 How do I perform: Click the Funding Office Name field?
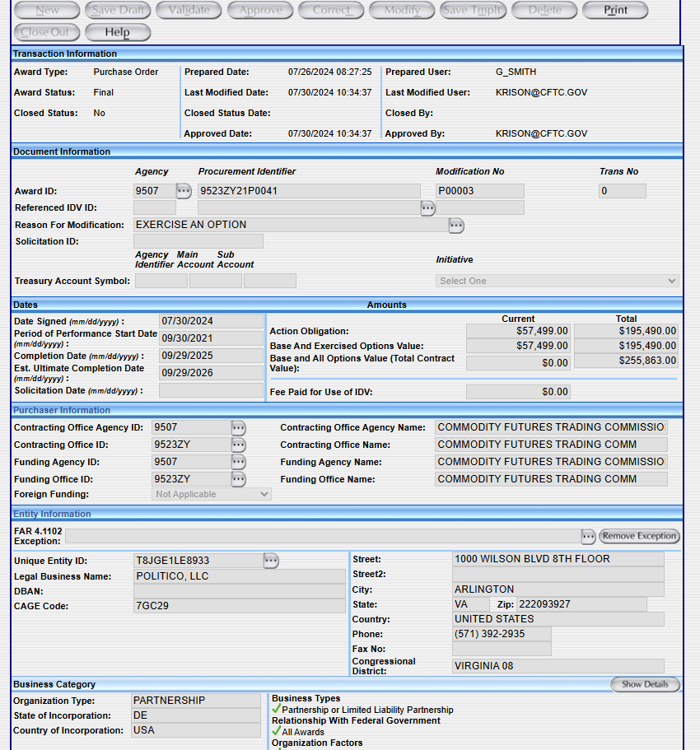(x=551, y=479)
